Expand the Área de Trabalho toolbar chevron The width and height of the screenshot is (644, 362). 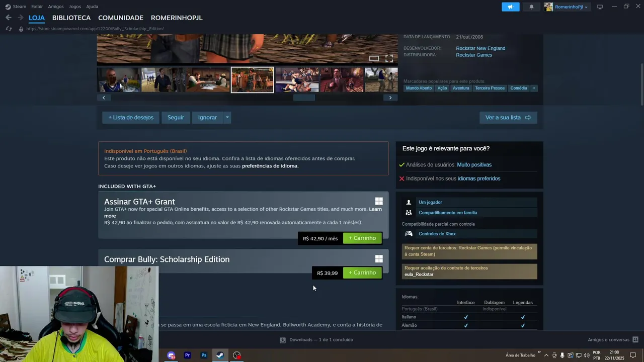tap(539, 352)
